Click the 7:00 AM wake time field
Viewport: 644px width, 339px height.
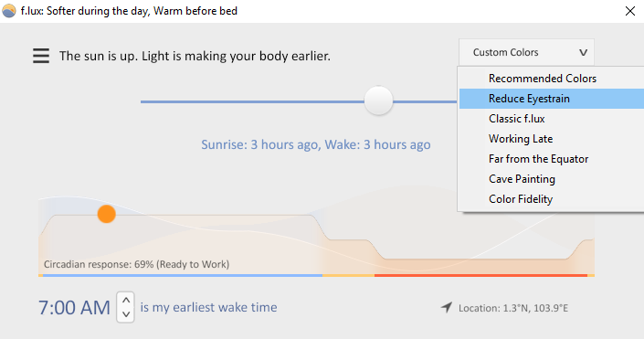click(74, 307)
